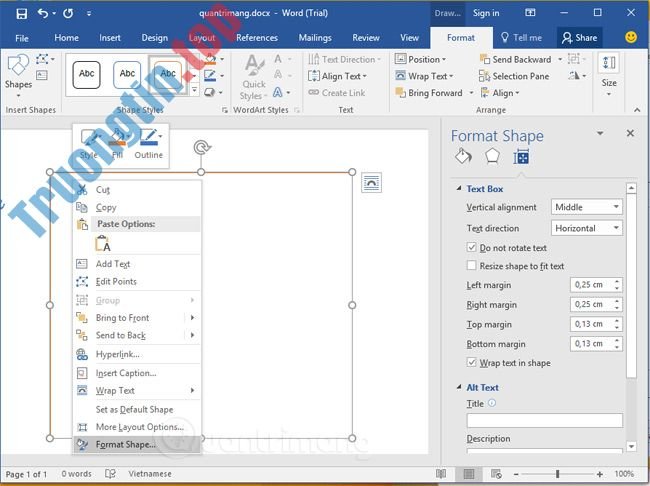
Task: Click the Keep Text Only paste icon
Action: click(x=102, y=243)
